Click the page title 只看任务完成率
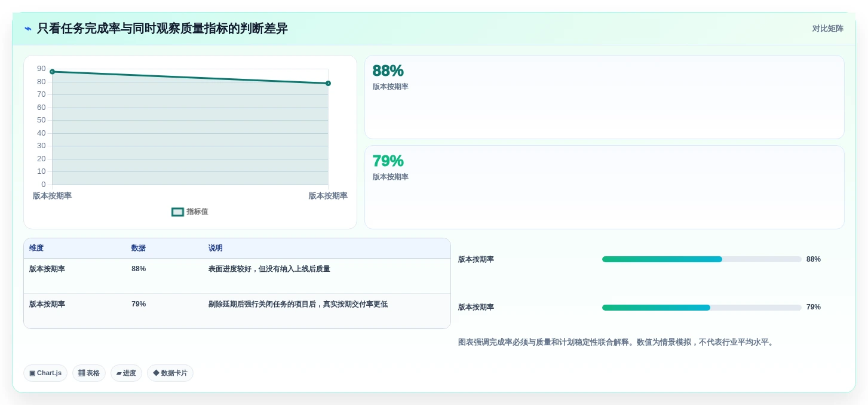Screen dimensions: 868x405 click(x=162, y=29)
